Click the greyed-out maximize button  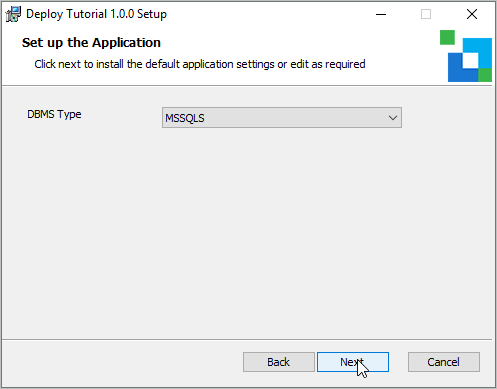coord(426,14)
